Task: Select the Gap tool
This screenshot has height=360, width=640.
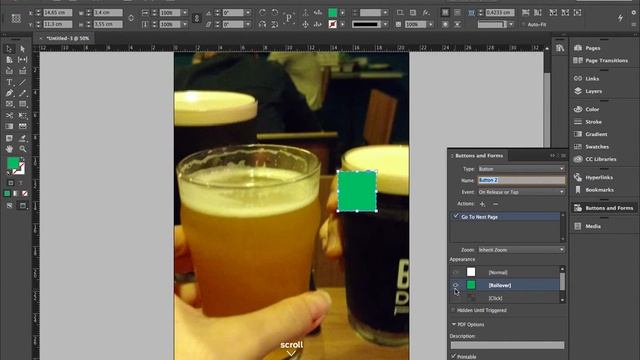Action: tap(22, 60)
